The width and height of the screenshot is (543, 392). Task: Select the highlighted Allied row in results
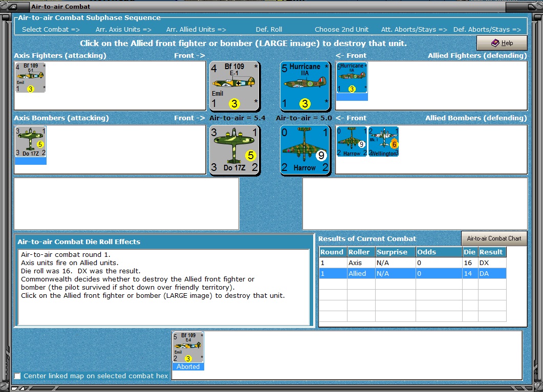tap(412, 274)
